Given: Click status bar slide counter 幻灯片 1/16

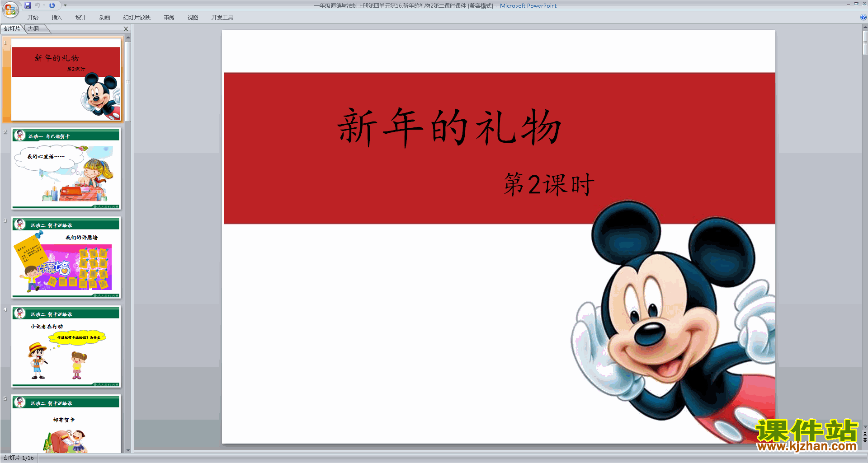Looking at the screenshot, I should [19, 458].
